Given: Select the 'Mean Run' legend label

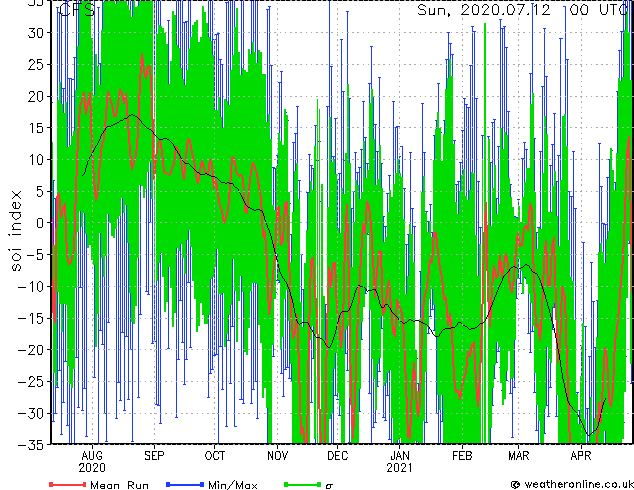Looking at the screenshot, I should (x=119, y=485).
